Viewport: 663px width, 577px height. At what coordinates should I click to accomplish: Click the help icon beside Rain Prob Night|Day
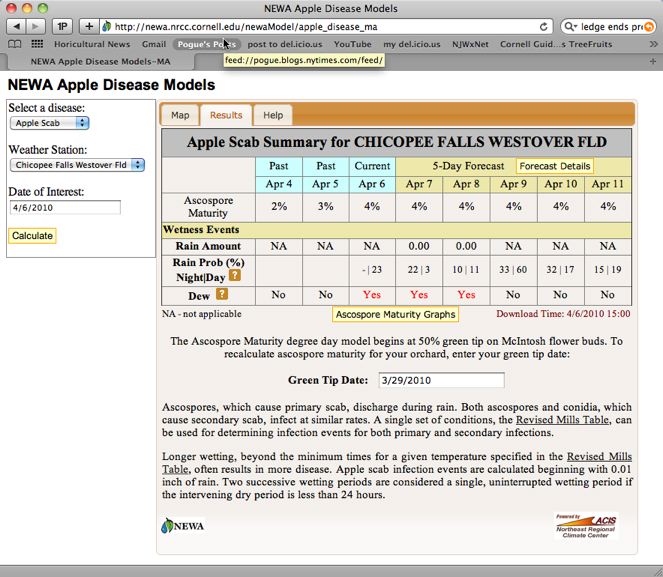235,276
